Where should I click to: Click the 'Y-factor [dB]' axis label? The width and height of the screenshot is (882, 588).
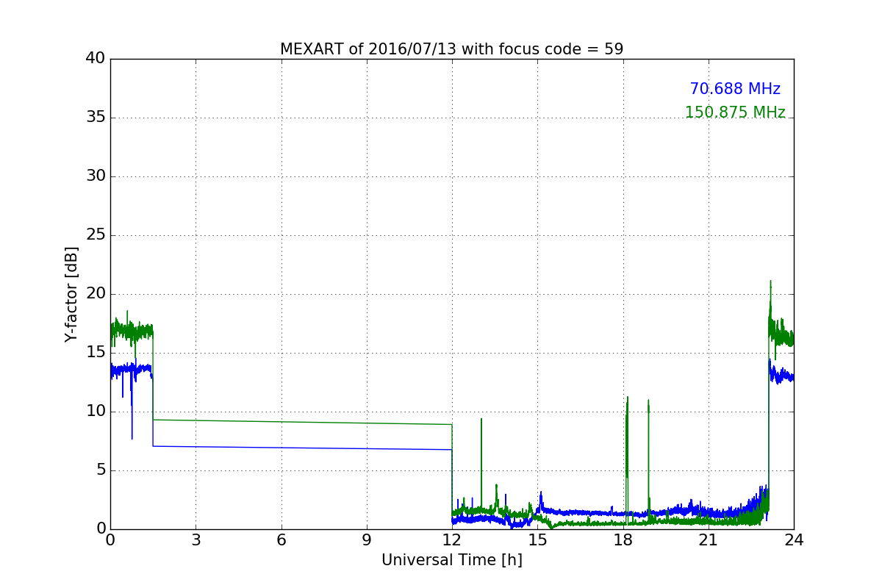71,294
